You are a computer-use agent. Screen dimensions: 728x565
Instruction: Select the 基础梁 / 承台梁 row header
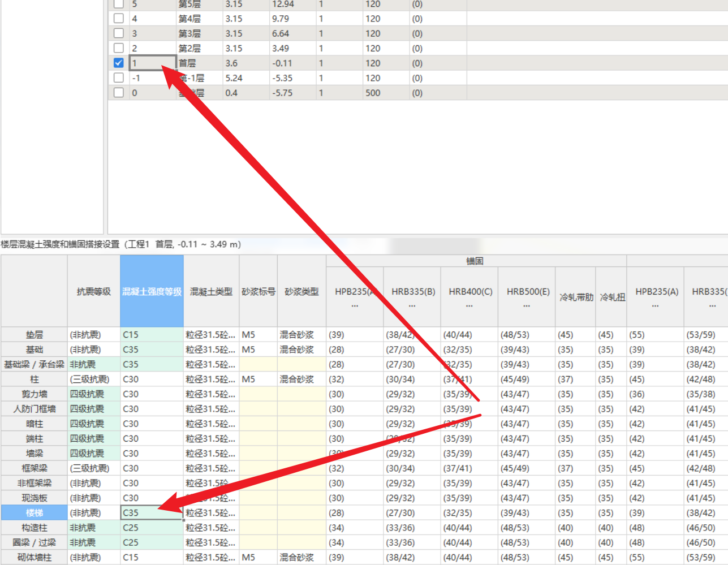[x=35, y=364]
